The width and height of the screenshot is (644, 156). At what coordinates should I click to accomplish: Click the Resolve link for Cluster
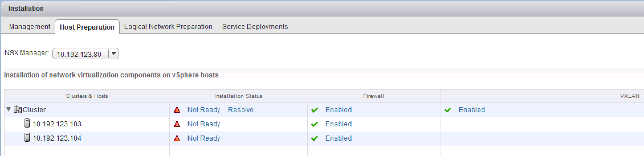tap(241, 110)
